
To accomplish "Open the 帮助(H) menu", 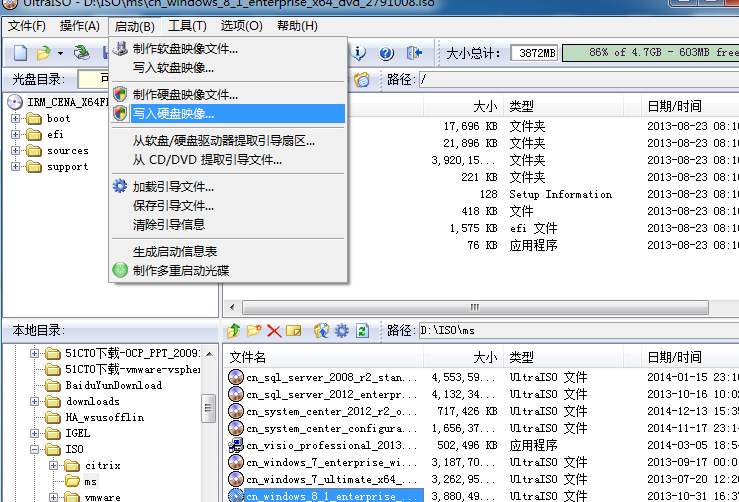I will 297,26.
